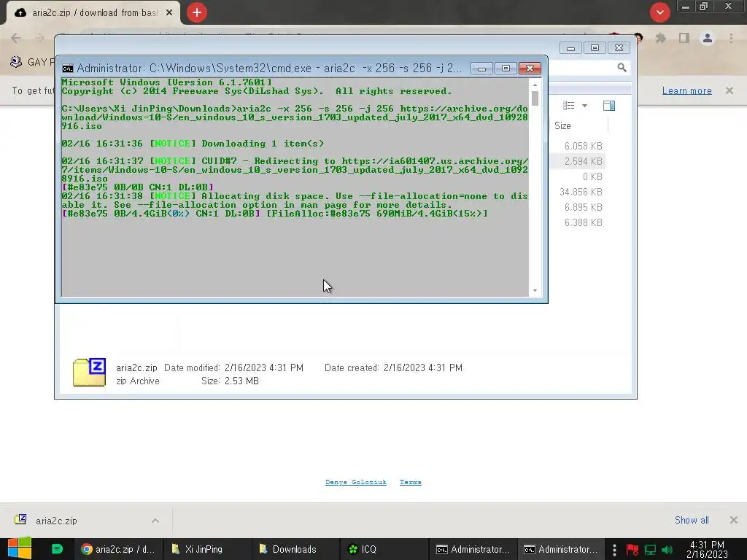The image size is (747, 560).
Task: Switch to Xi JinPing folder taskbar button
Action: coord(206,549)
